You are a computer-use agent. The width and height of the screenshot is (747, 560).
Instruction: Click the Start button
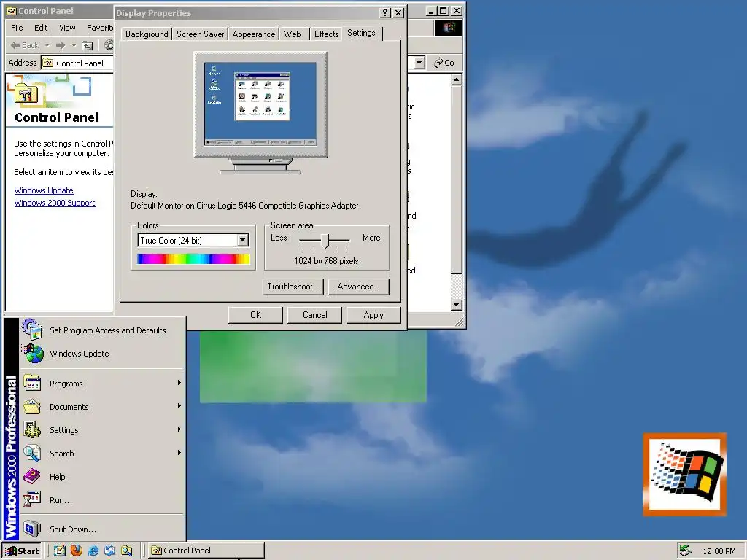click(x=22, y=551)
